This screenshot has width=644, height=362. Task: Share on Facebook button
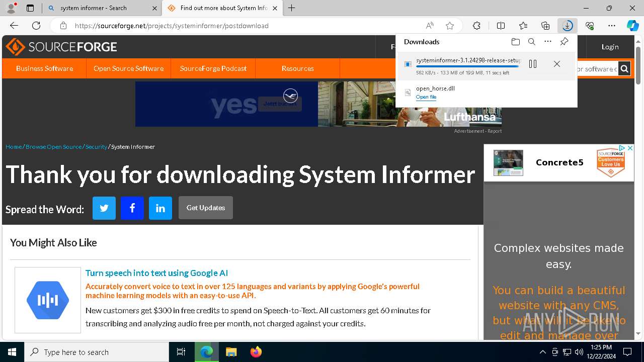[x=132, y=208]
